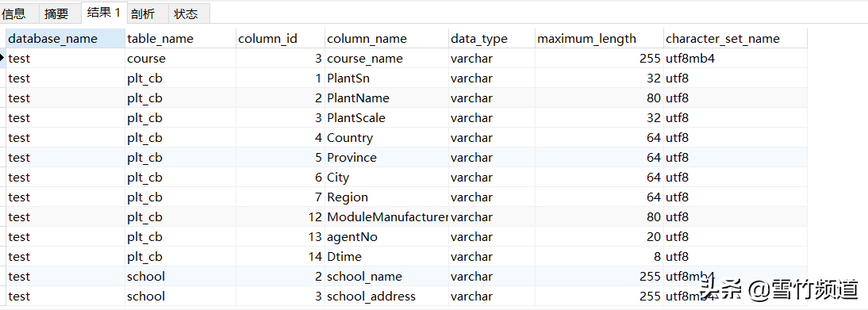This screenshot has height=310, width=868.
Task: Click the character_set_name column header
Action: 735,39
